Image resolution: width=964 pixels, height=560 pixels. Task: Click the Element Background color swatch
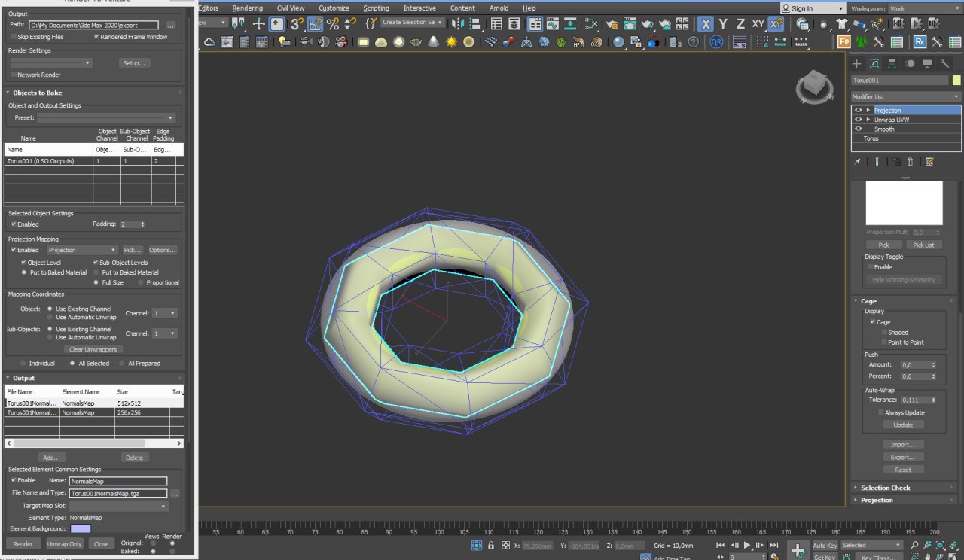coord(81,528)
